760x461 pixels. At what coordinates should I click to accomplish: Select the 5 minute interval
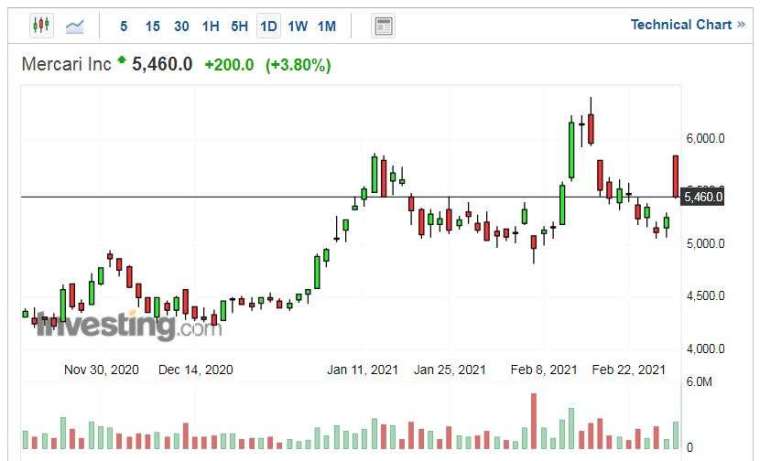pyautogui.click(x=124, y=26)
